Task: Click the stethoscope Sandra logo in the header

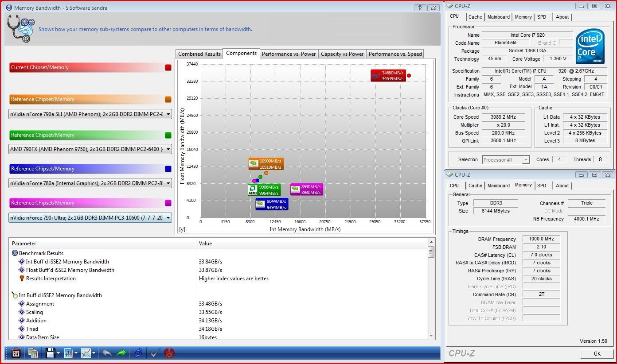Action: (x=21, y=29)
